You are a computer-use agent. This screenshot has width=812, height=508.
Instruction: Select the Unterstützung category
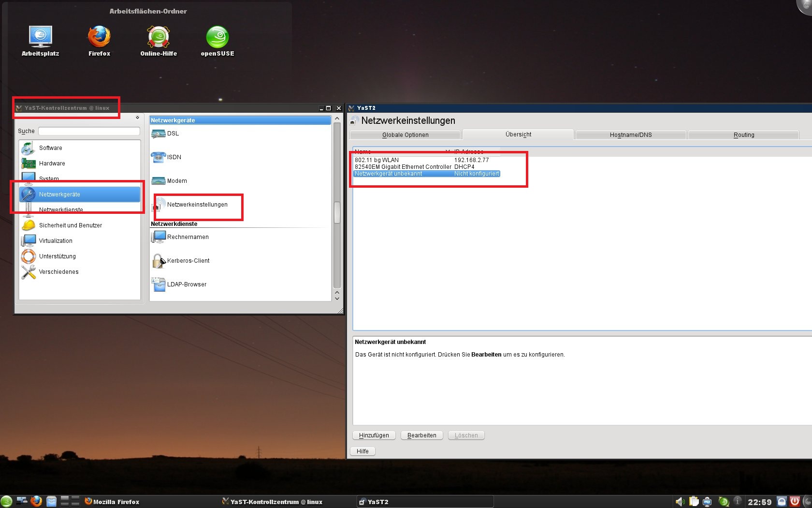click(x=80, y=256)
